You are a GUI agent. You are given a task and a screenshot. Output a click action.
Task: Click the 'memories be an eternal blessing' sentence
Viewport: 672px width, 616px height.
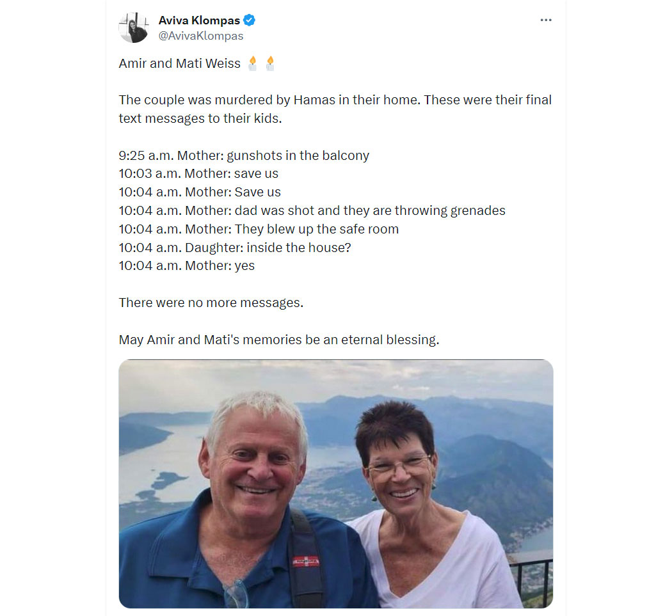point(279,340)
